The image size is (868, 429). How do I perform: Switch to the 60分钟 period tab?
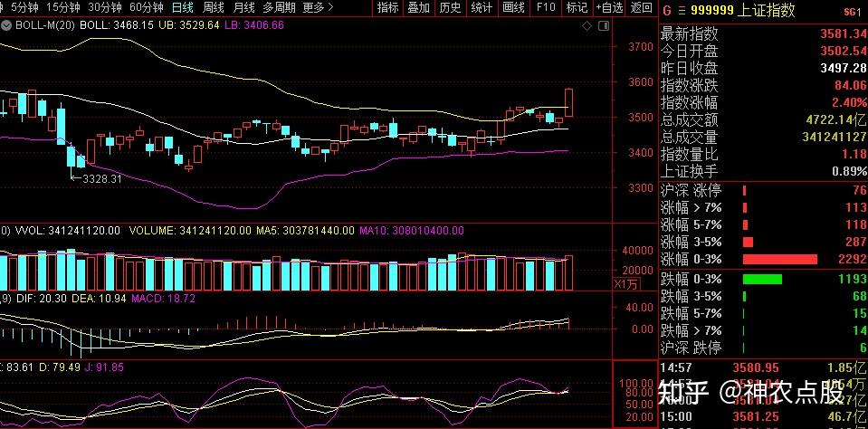point(145,8)
